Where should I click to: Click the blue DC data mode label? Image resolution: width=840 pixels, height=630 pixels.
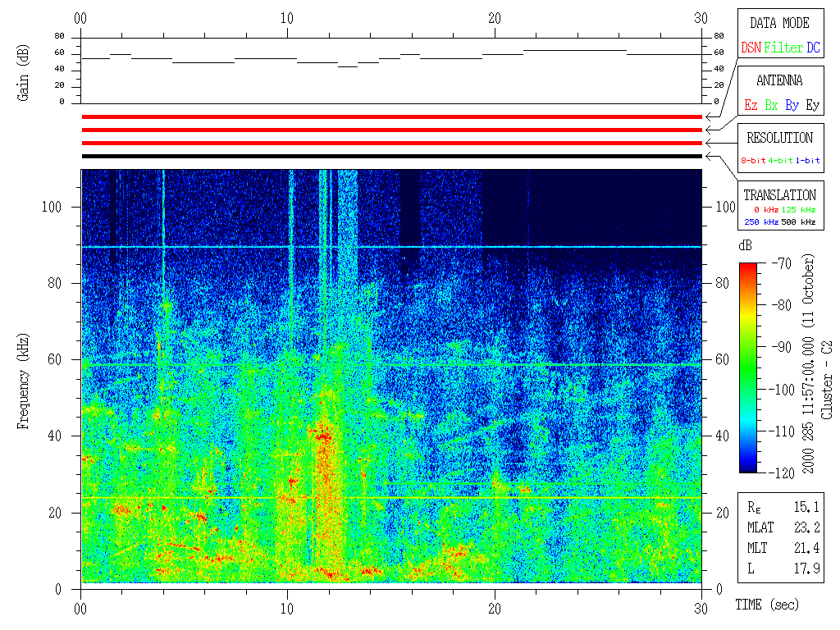(813, 48)
